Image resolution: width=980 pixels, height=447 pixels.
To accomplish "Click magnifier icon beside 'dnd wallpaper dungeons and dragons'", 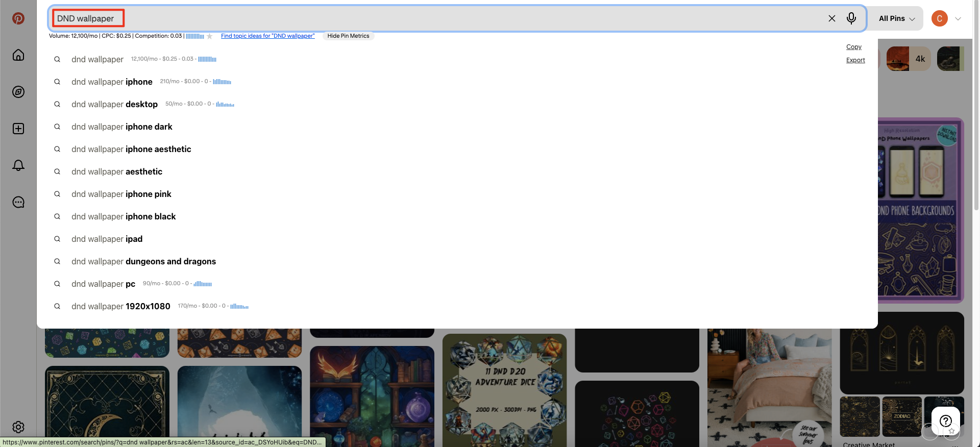I will [x=57, y=261].
